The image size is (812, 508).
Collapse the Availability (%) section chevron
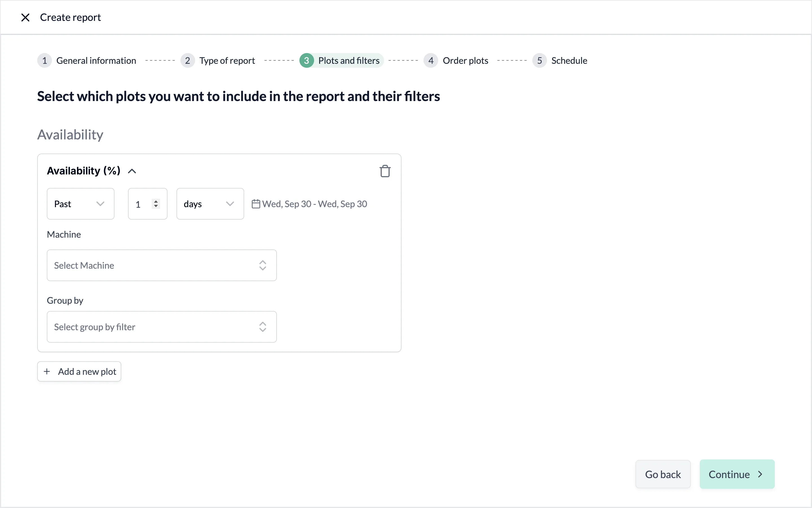(x=132, y=171)
